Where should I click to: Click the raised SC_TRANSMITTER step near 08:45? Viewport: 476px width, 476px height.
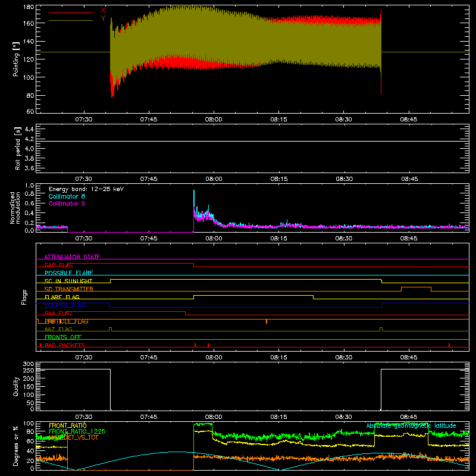[416, 287]
